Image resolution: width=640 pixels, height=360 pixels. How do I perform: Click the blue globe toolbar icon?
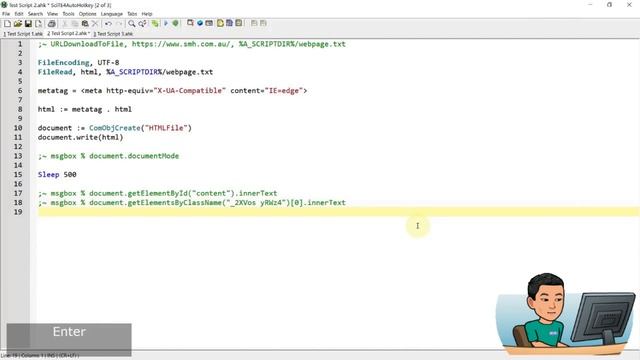pos(200,23)
